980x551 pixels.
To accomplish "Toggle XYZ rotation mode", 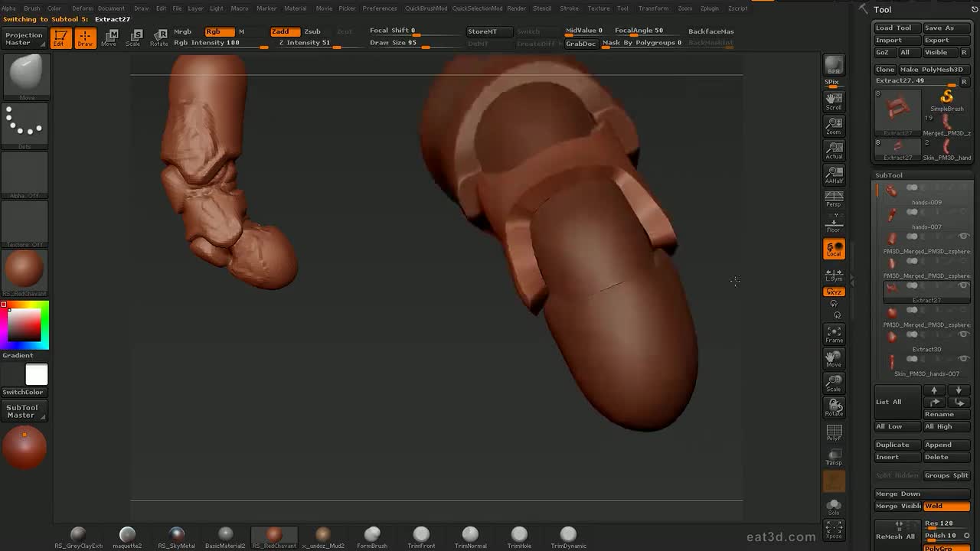I will point(834,292).
